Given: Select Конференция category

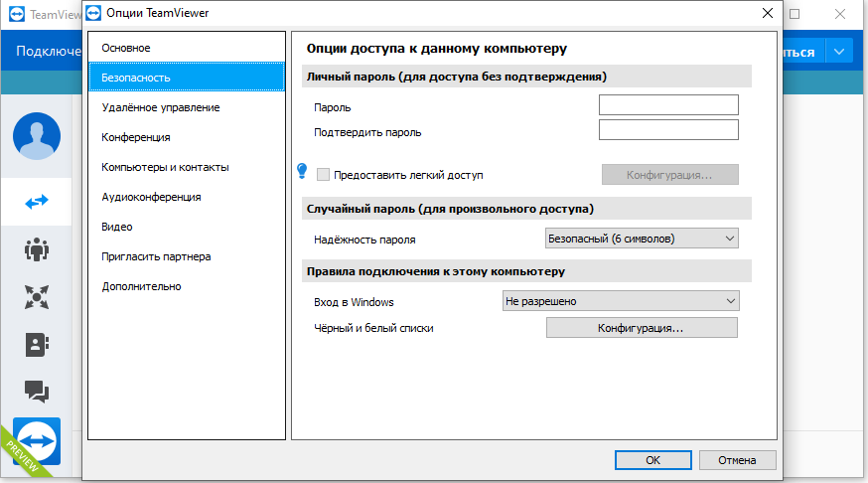Looking at the screenshot, I should pos(187,137).
